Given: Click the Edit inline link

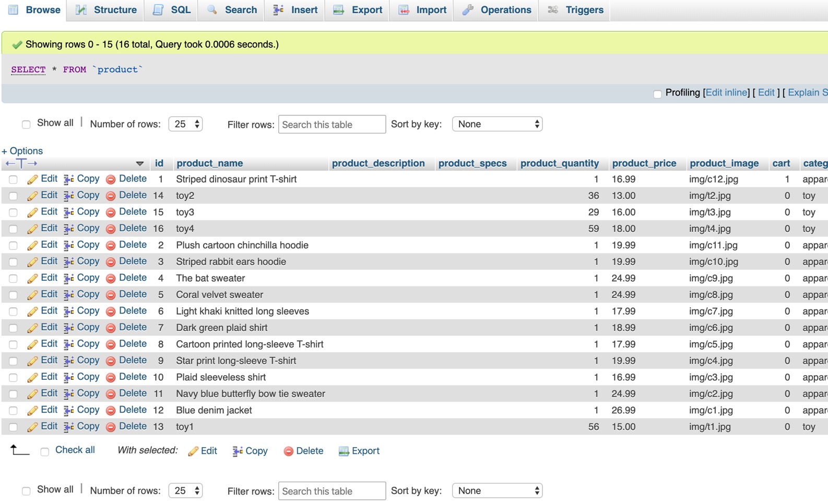Looking at the screenshot, I should click(x=726, y=93).
